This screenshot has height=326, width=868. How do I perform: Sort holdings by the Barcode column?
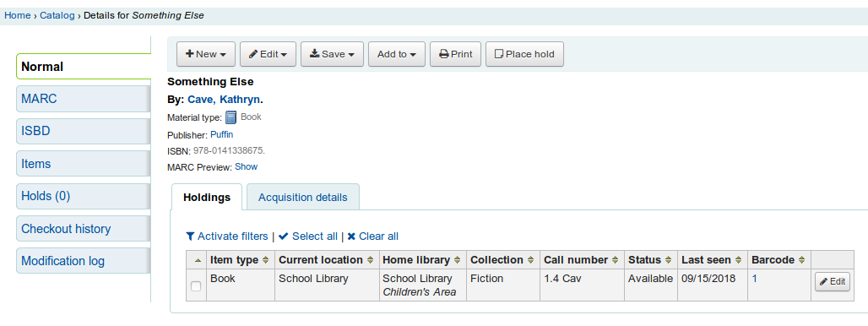pos(778,259)
